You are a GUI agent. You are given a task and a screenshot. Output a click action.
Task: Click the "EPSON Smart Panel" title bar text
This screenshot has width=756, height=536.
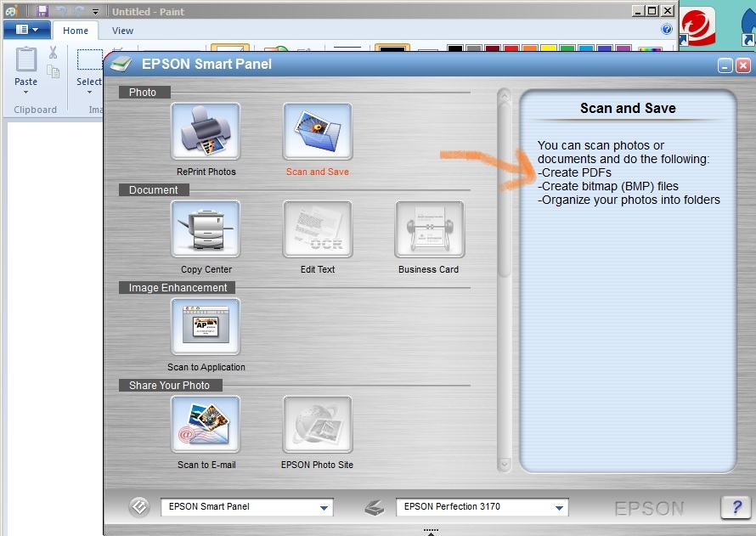206,64
